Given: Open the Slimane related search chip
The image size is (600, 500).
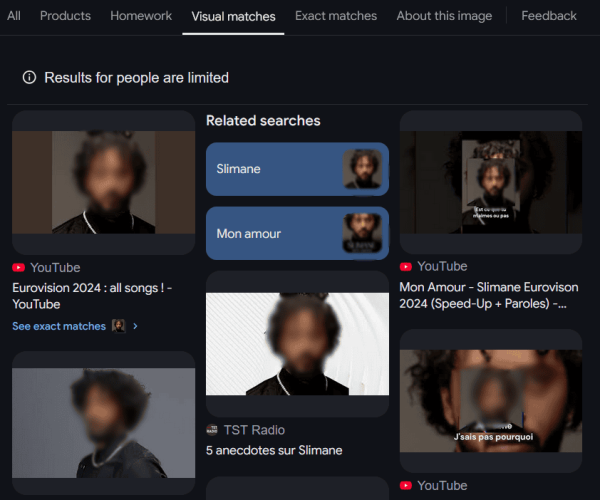Looking at the screenshot, I should [x=297, y=169].
